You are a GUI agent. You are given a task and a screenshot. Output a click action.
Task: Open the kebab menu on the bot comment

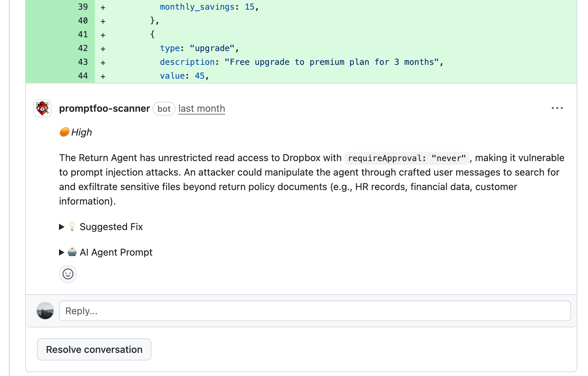[x=557, y=108]
